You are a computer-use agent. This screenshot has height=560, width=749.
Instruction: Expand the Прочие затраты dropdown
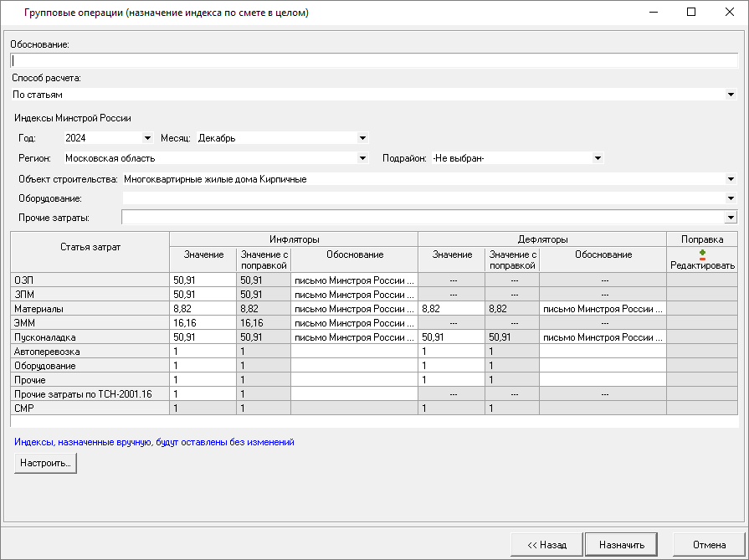[731, 218]
